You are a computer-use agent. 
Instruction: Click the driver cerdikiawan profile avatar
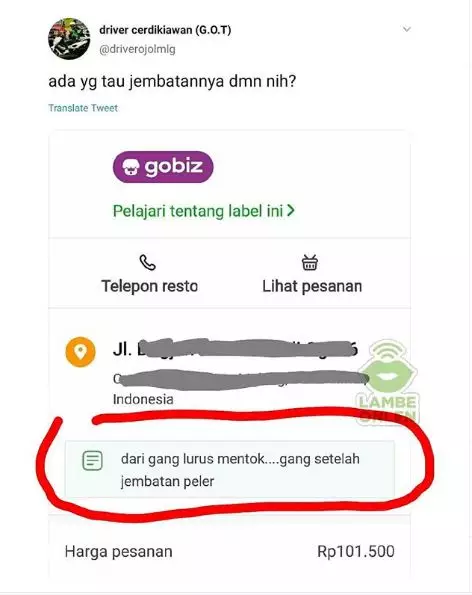point(69,39)
